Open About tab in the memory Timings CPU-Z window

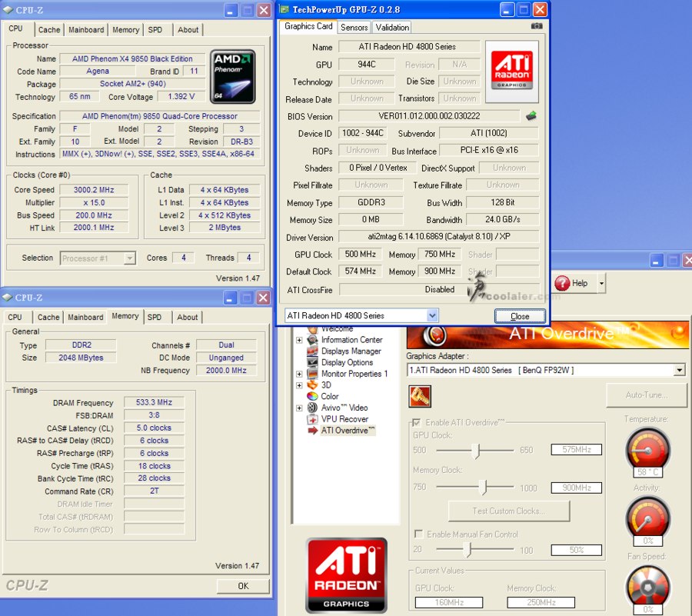point(187,317)
